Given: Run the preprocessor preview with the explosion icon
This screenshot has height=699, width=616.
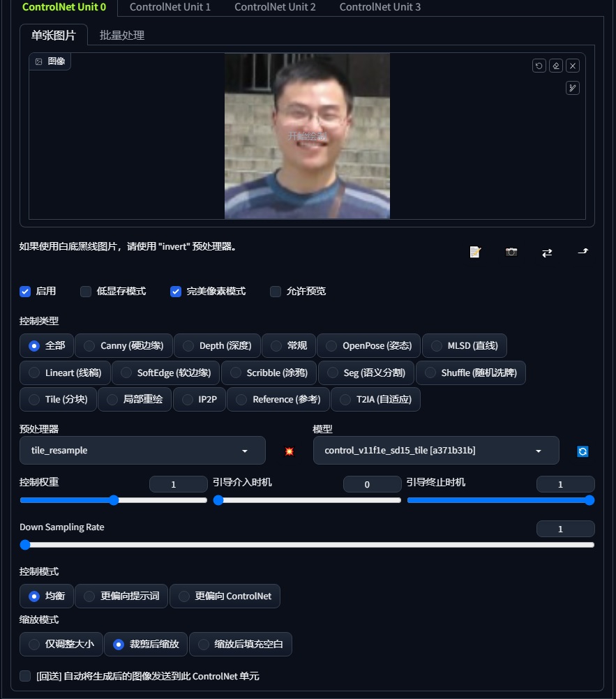Looking at the screenshot, I should 289,451.
